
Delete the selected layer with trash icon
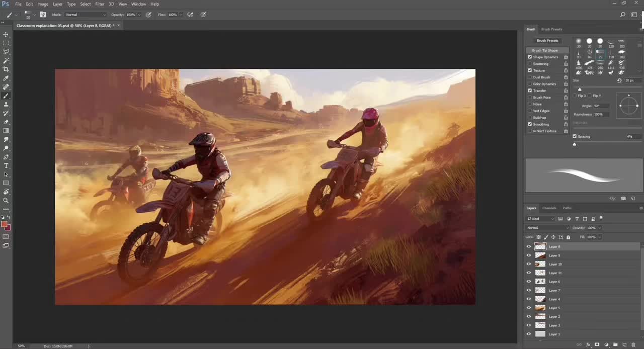coord(633,345)
